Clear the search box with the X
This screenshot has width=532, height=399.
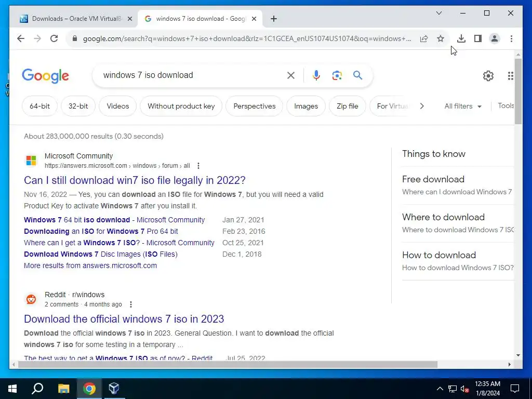pyautogui.click(x=291, y=75)
